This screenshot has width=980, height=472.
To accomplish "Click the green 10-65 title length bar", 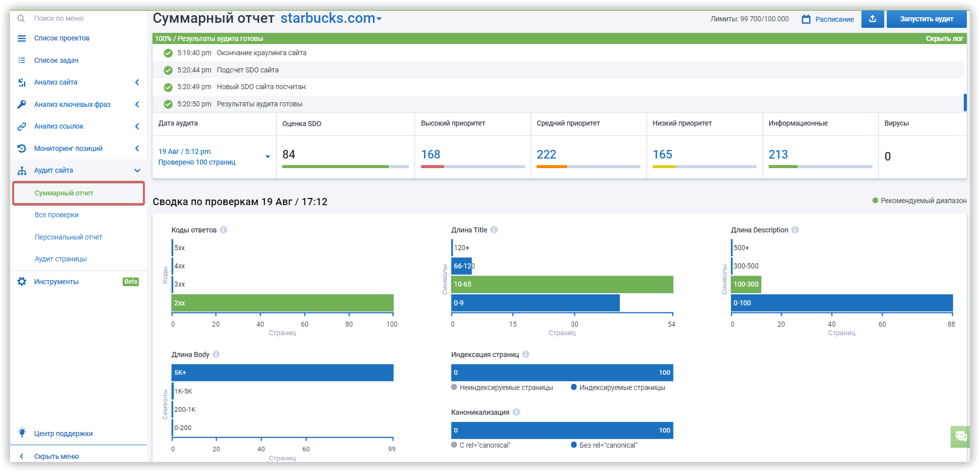I will (562, 285).
